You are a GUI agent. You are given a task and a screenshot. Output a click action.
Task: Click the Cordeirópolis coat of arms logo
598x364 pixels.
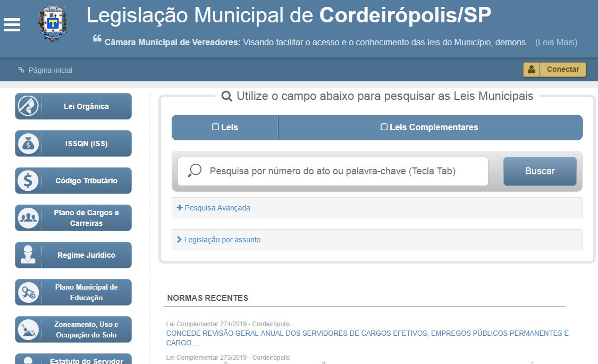pos(52,22)
